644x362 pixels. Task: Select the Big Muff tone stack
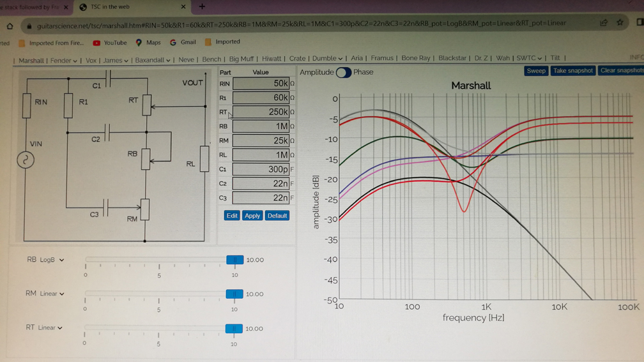coord(241,59)
